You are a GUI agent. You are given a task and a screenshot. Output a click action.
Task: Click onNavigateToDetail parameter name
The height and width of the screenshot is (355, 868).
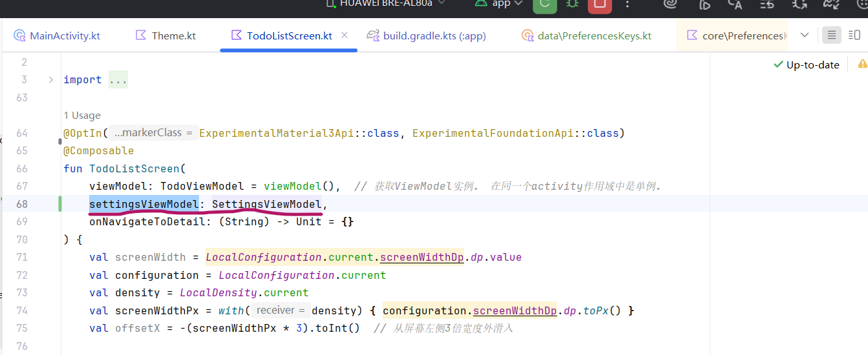(x=147, y=221)
